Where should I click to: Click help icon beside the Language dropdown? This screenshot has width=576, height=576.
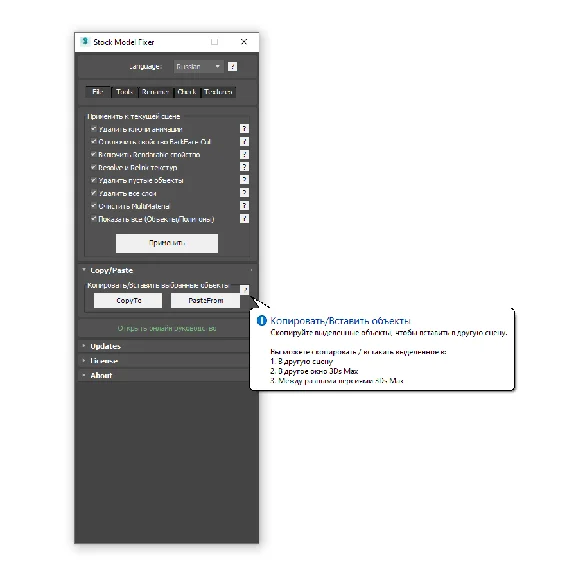click(x=232, y=66)
